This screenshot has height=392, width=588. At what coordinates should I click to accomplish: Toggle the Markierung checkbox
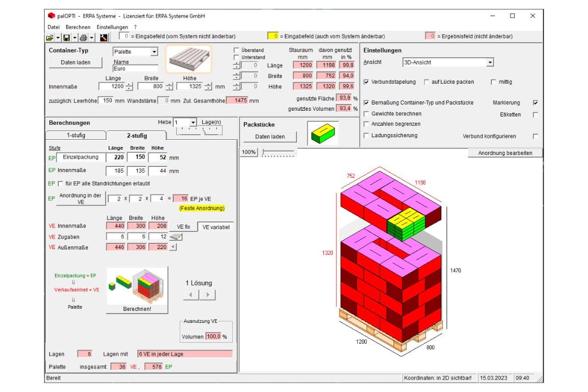coord(535,103)
